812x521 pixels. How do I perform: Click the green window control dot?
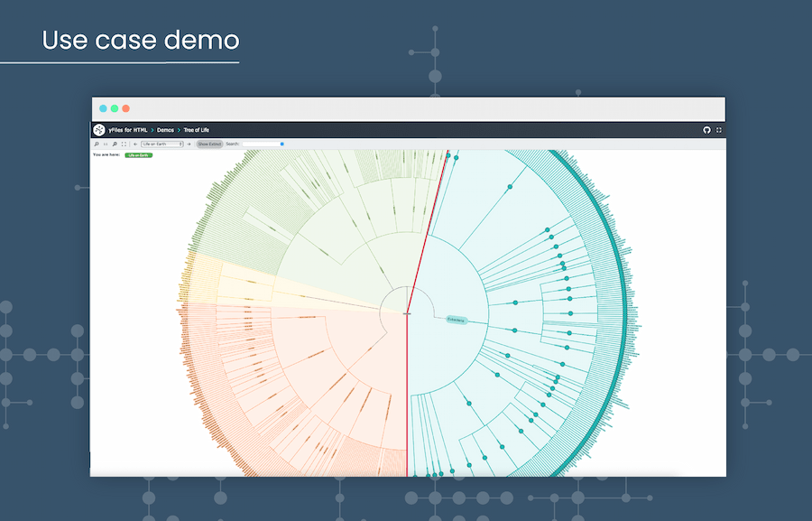point(115,107)
